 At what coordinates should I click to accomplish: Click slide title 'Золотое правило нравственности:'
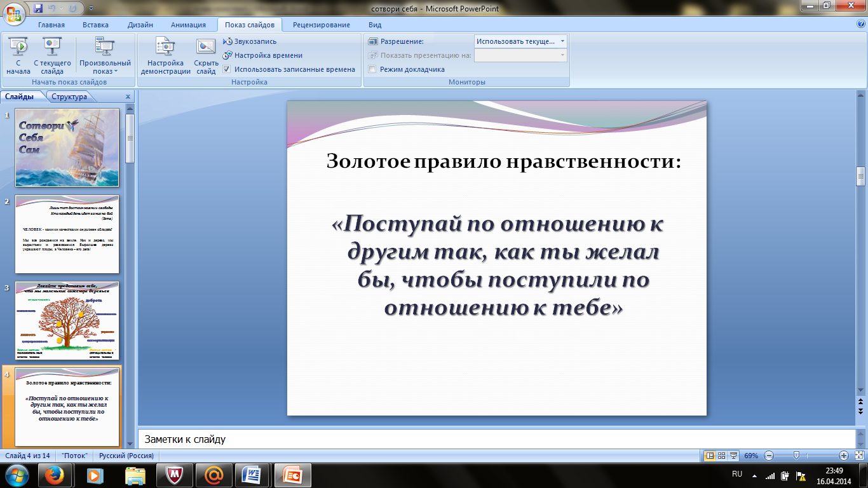coord(504,161)
